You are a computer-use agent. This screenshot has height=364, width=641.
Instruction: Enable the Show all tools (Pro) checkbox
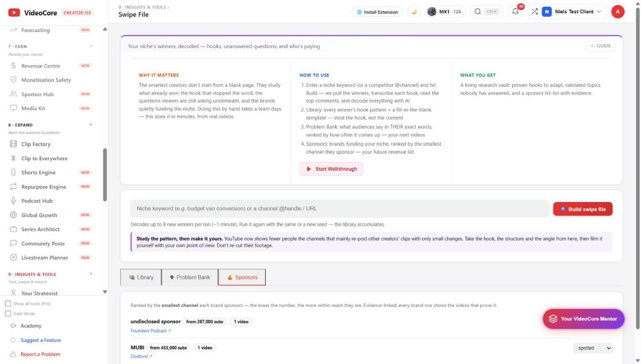coord(8,304)
